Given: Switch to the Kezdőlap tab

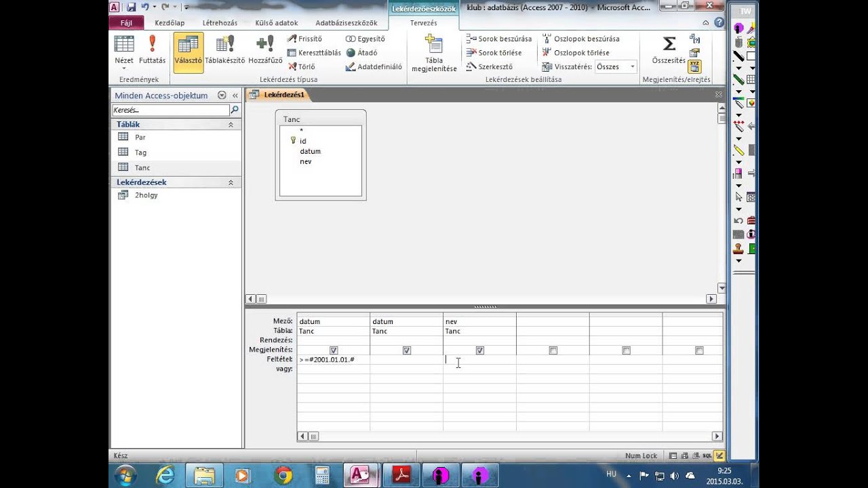Looking at the screenshot, I should (170, 22).
